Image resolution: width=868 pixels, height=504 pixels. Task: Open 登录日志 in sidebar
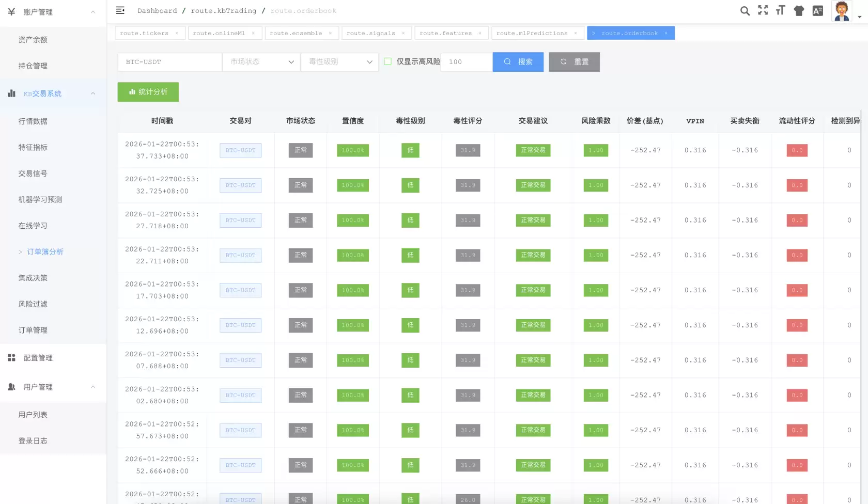53,441
